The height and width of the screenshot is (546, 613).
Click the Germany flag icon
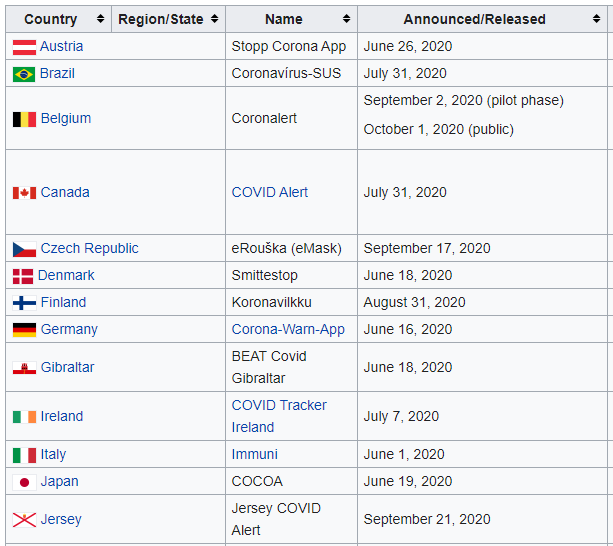(24, 330)
